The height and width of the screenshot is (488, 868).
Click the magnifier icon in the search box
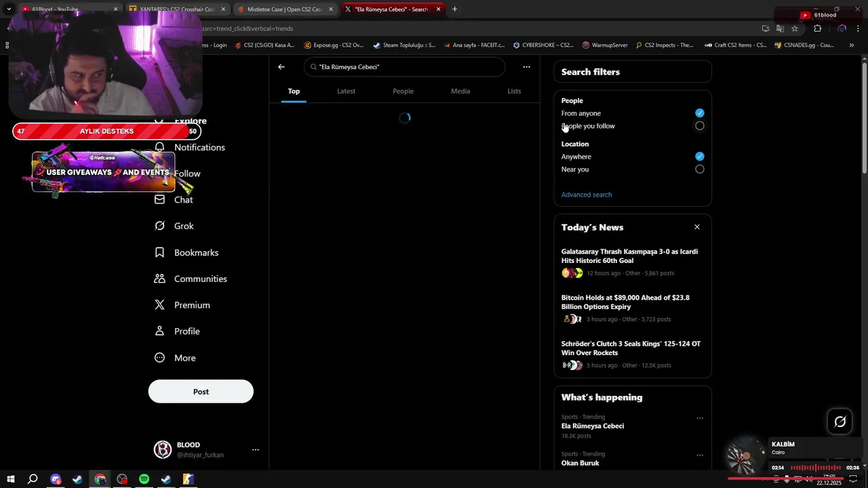tap(314, 67)
